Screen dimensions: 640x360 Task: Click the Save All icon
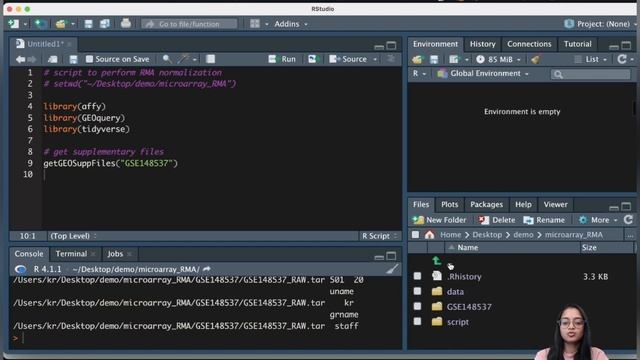[x=105, y=24]
